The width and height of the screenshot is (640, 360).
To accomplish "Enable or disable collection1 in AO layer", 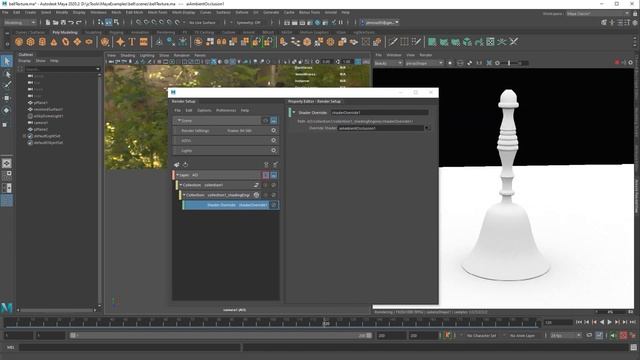I will click(x=273, y=185).
